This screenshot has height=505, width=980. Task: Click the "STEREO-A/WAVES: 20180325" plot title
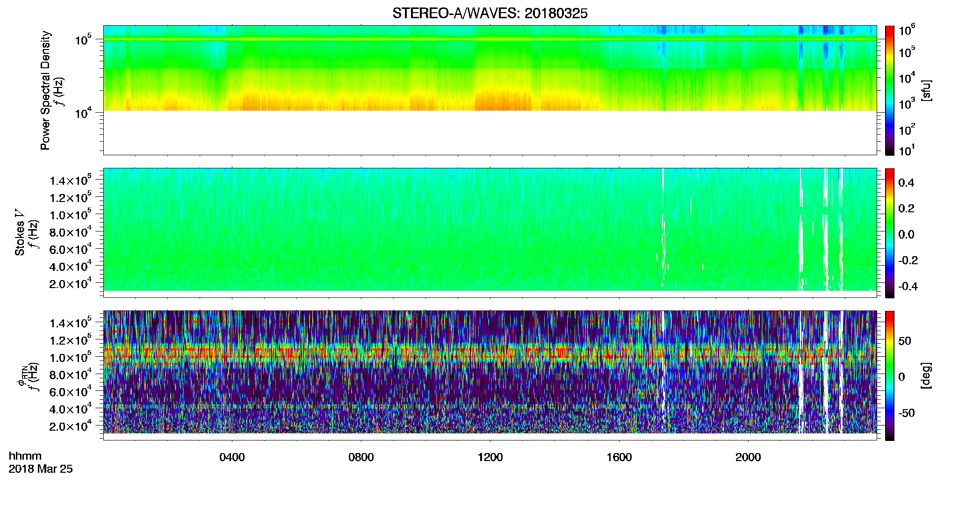pos(490,14)
